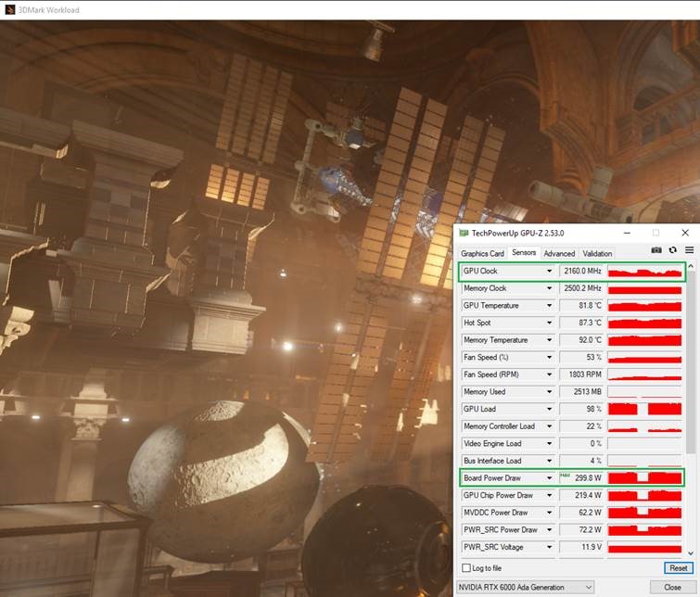Click the Memory Used value 2513 MB
This screenshot has width=700, height=597.
click(x=580, y=391)
